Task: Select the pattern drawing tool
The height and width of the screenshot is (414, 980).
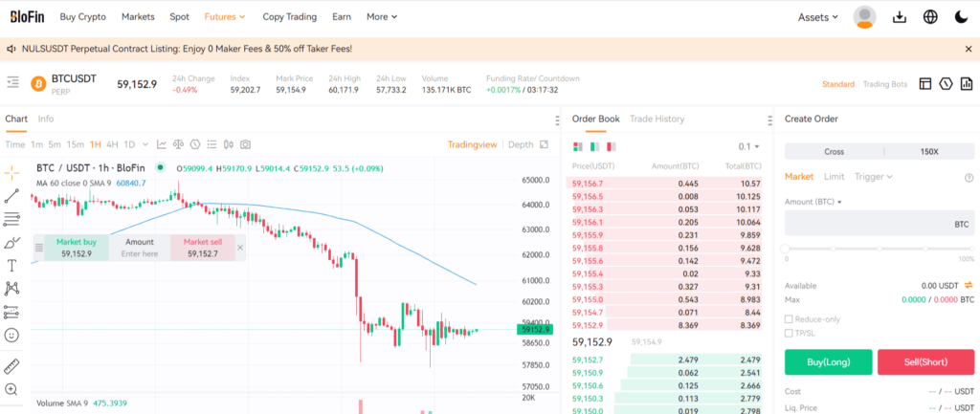Action: tap(11, 289)
